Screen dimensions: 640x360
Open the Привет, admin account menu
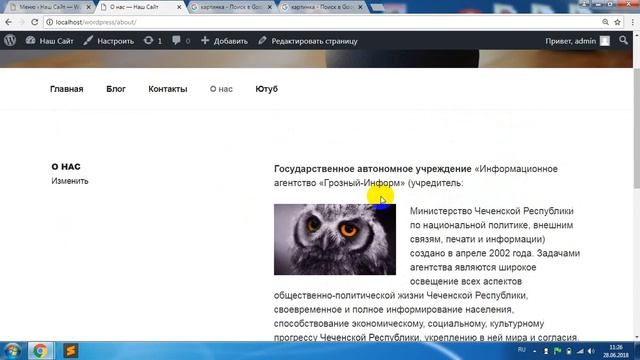(577, 41)
